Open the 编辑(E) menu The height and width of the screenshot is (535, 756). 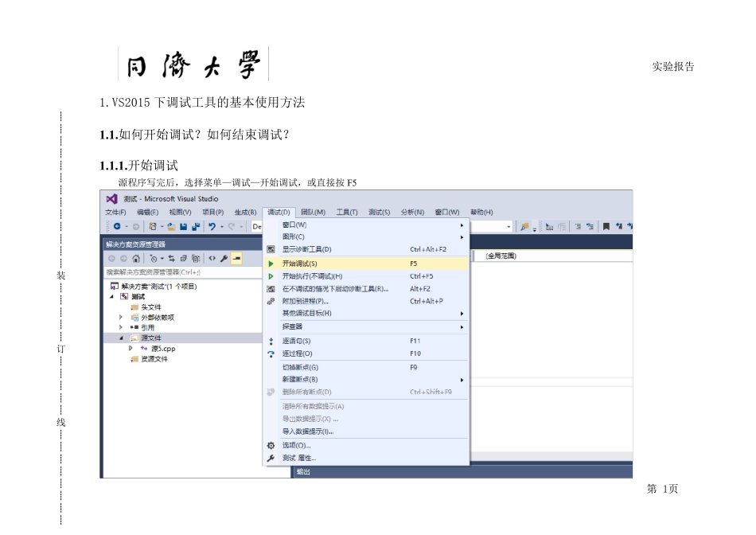[147, 213]
